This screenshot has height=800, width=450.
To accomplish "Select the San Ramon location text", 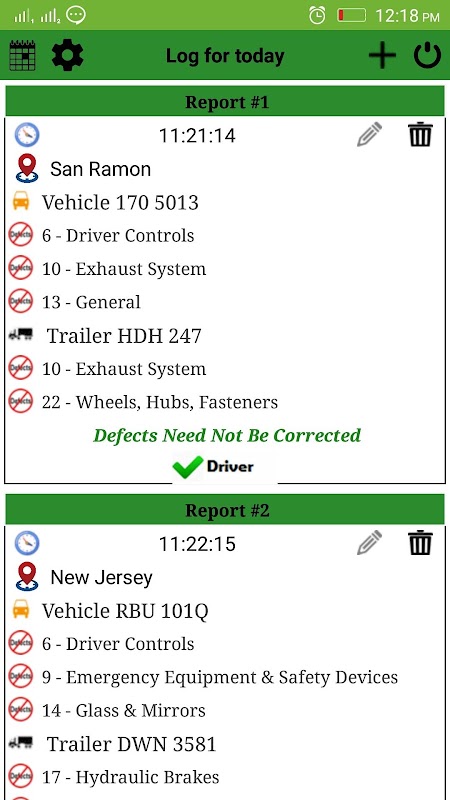I will coord(101,169).
